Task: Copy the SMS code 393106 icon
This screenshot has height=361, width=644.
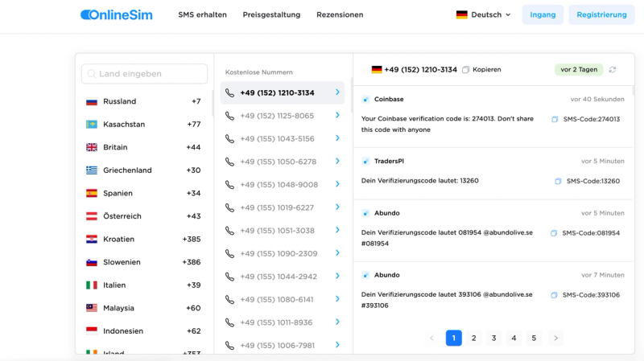Action: pyautogui.click(x=554, y=295)
